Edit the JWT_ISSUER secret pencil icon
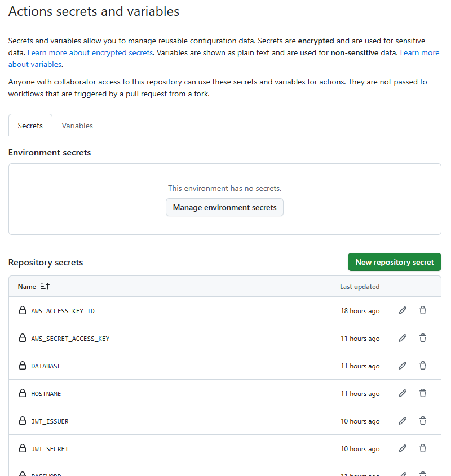The image size is (451, 476). coord(403,421)
